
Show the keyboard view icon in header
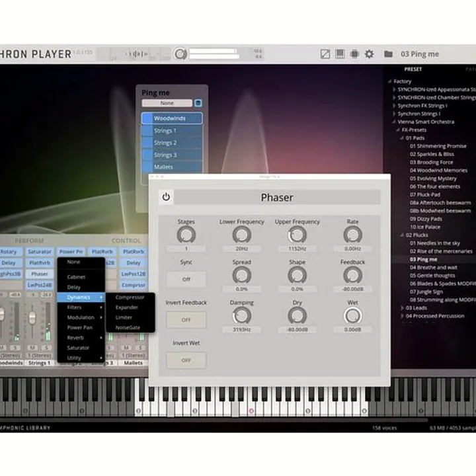[340, 54]
